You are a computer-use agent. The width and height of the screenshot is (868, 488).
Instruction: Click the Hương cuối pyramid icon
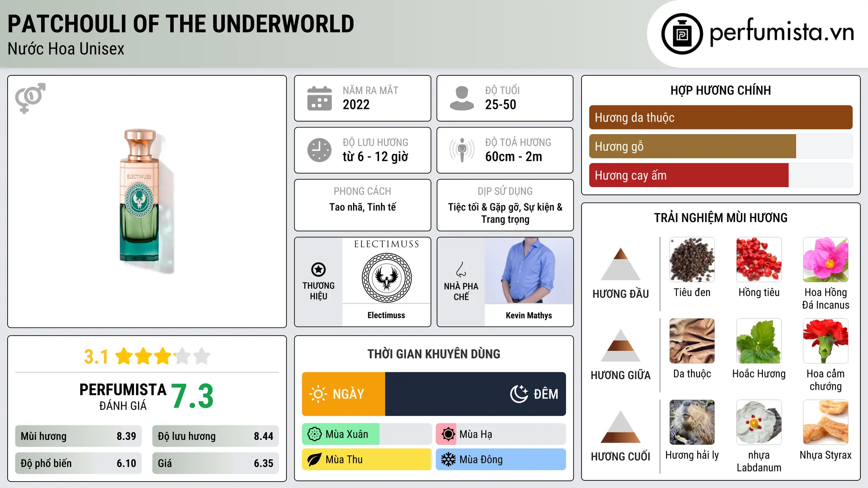tap(620, 427)
